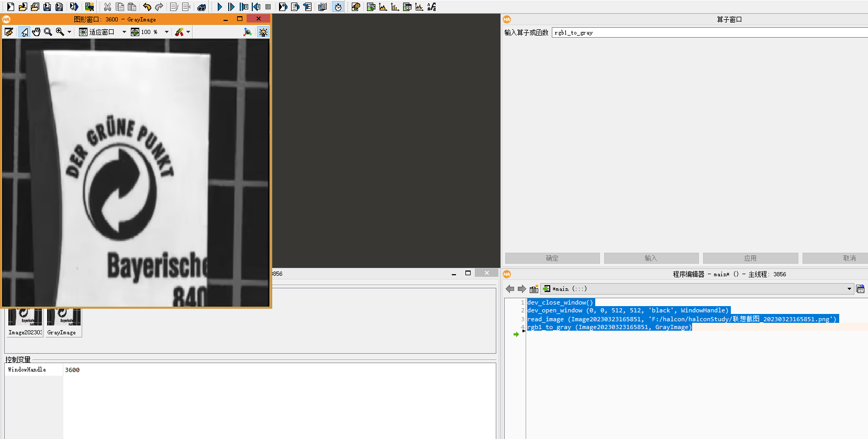Select the dev_open_window code line
Image resolution: width=868 pixels, height=439 pixels.
coord(628,310)
